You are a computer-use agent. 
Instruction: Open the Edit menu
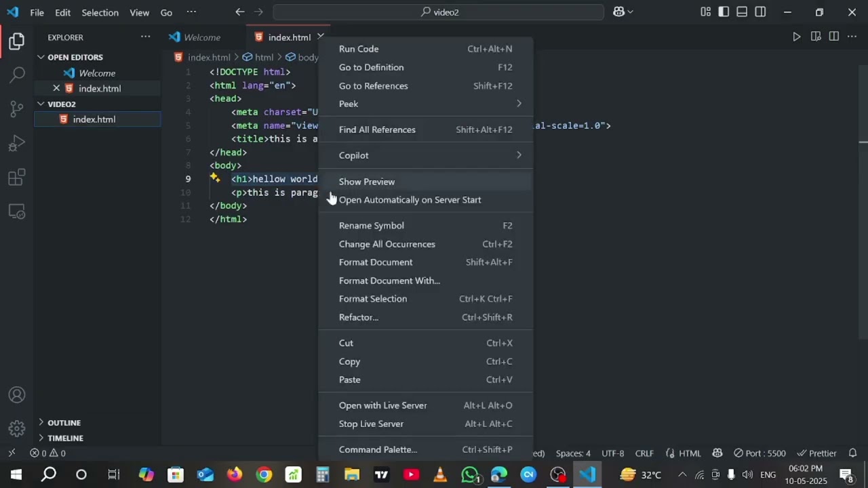click(x=62, y=12)
